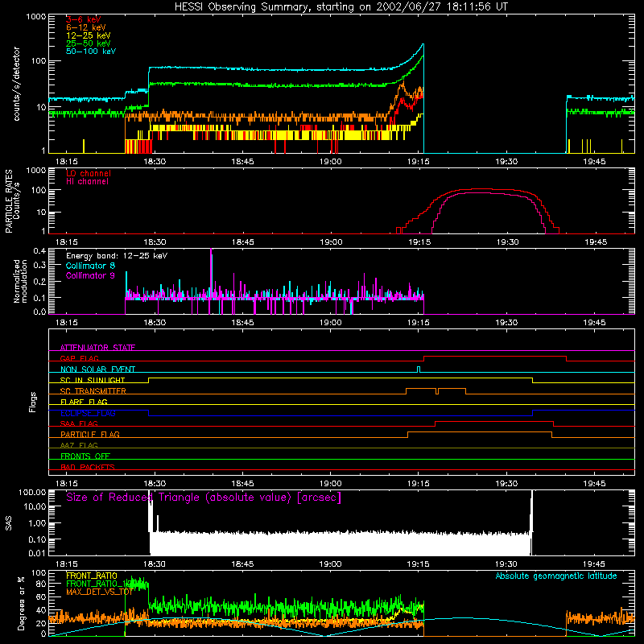Click the MAX_DET_VS_TOT legend label

pos(99,592)
